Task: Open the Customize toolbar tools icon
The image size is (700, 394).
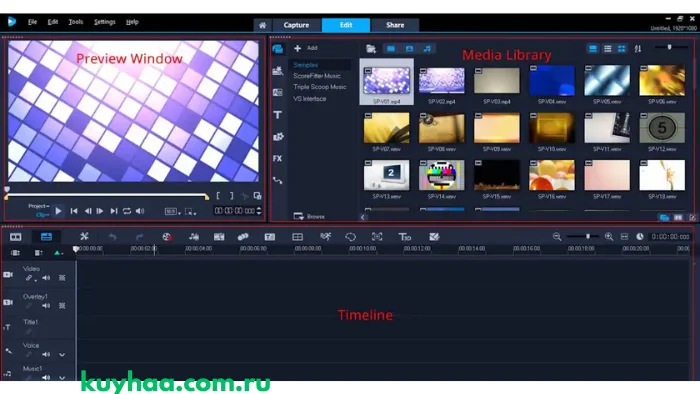Action: tap(84, 236)
